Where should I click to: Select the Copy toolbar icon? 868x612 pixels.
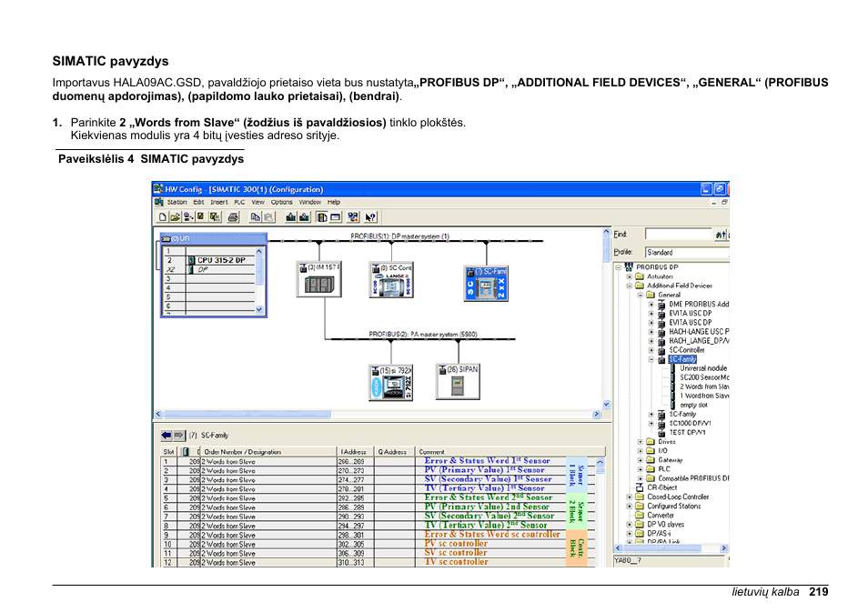(x=254, y=216)
